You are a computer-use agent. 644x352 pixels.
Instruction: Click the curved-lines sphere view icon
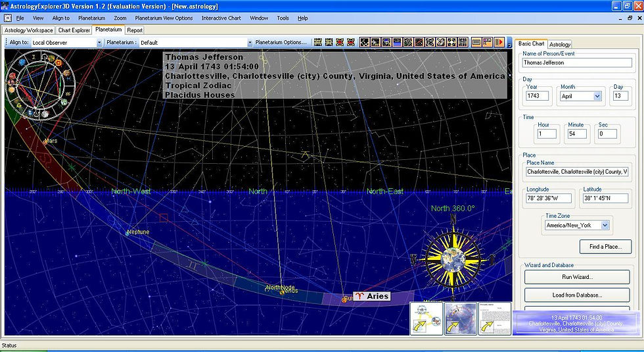(x=430, y=42)
